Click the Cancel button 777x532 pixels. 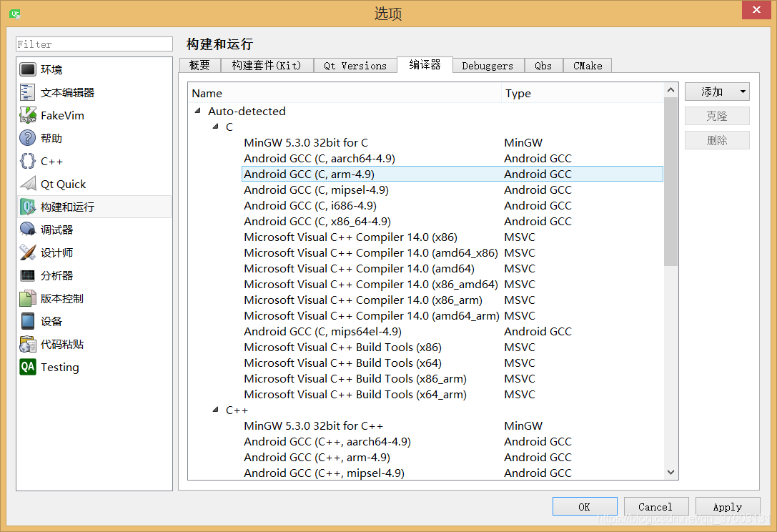tap(656, 507)
